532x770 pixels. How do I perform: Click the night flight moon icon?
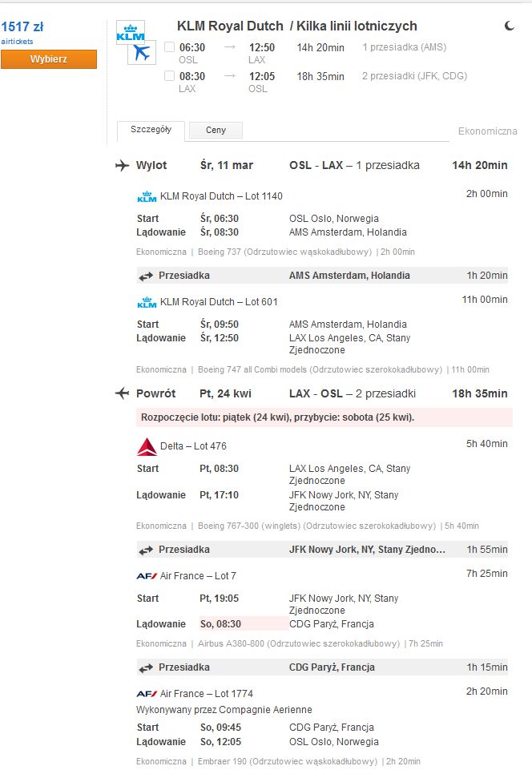point(510,26)
